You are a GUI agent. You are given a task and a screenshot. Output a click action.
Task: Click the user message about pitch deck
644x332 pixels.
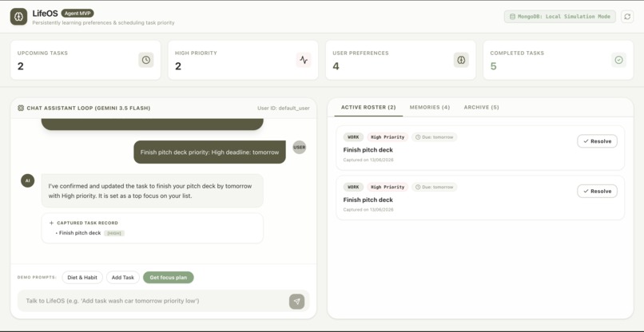click(x=209, y=152)
